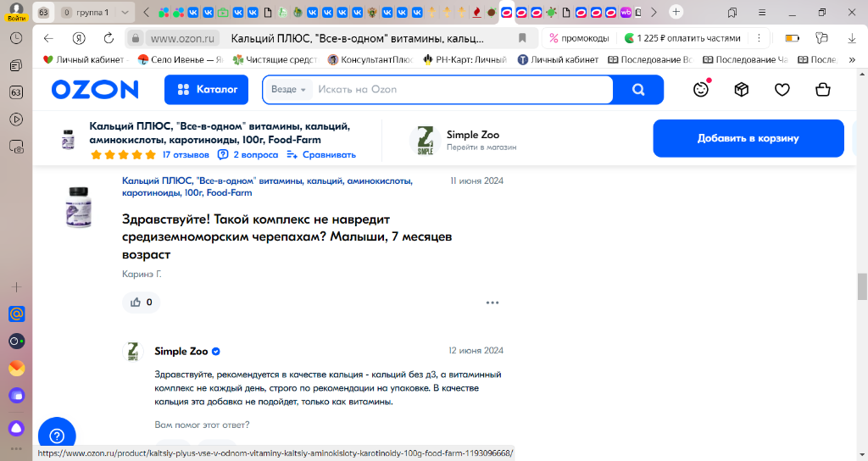868x461 pixels.
Task: Open the browser hamburger menu
Action: (762, 12)
